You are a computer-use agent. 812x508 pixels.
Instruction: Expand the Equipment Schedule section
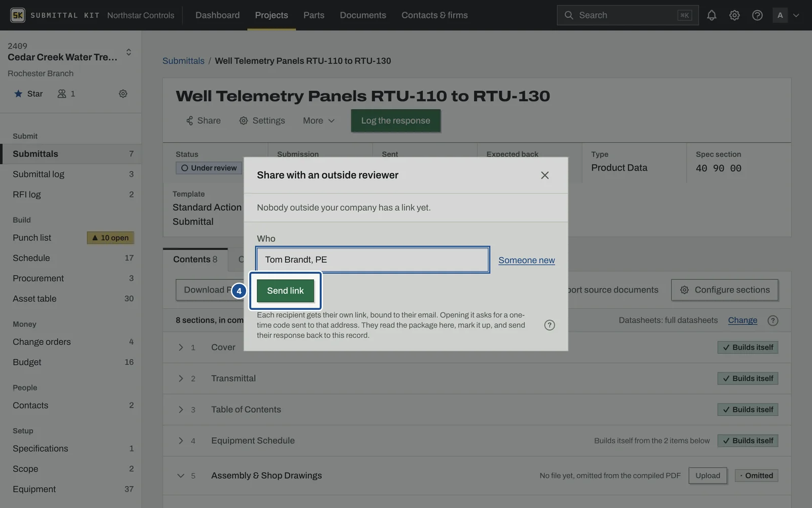point(181,440)
